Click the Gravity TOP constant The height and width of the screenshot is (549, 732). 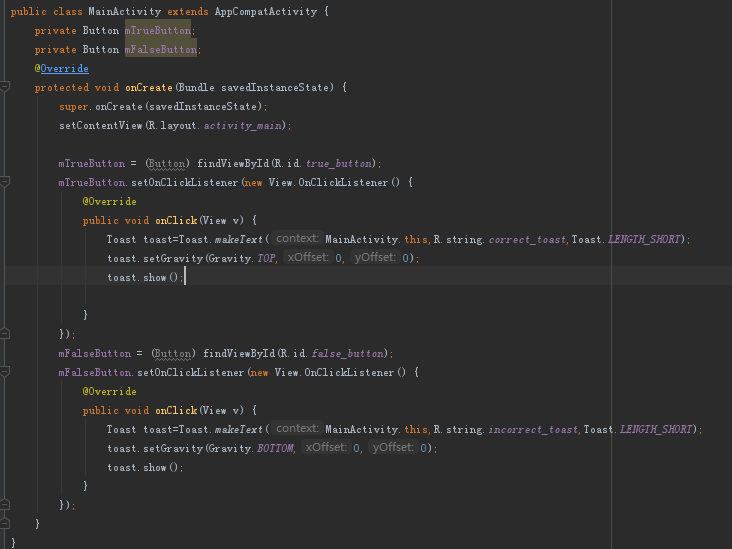266,259
